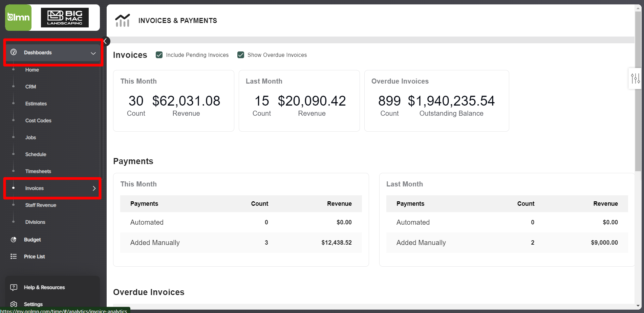Image resolution: width=644 pixels, height=313 pixels.
Task: Click the Price List icon
Action: click(x=14, y=256)
